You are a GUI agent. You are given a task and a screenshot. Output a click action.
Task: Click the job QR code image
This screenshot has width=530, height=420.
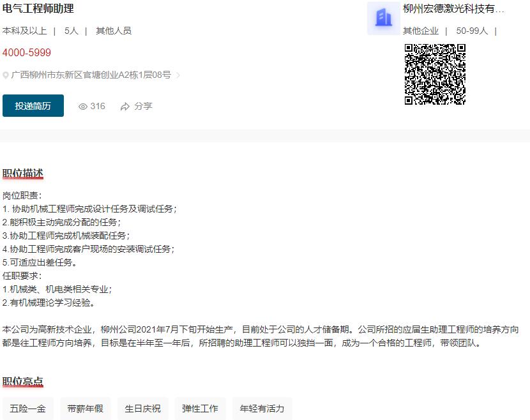435,74
